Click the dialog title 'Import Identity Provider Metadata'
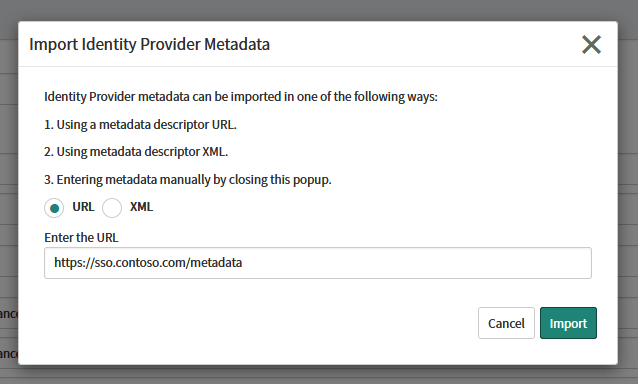The width and height of the screenshot is (638, 384). coord(149,44)
